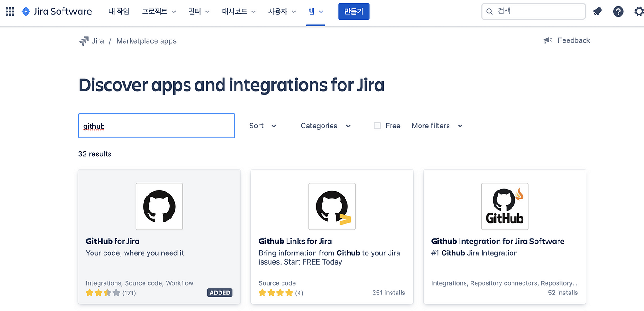This screenshot has height=311, width=644.
Task: Open the settings gear icon
Action: click(x=639, y=12)
